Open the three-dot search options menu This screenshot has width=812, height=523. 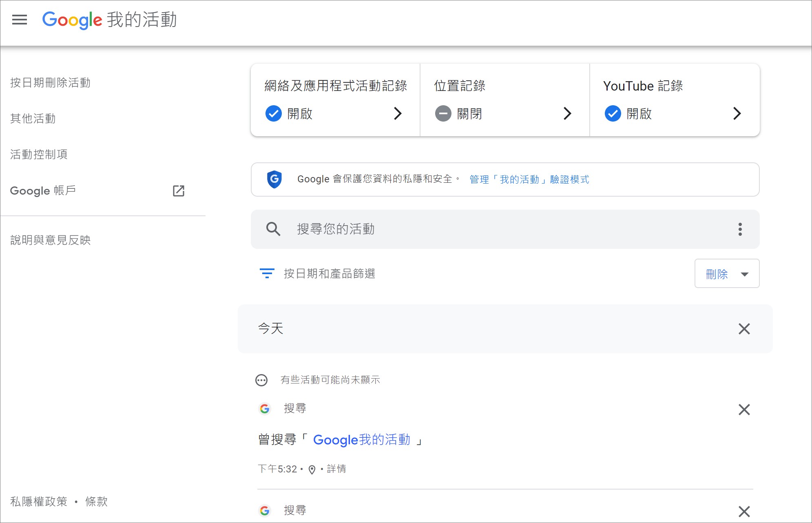(x=740, y=229)
